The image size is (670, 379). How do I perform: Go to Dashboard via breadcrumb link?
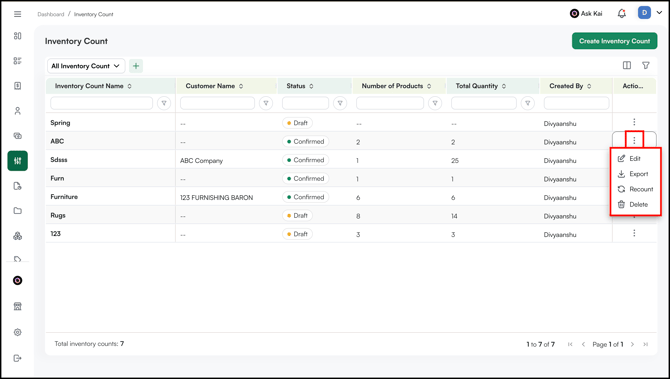tap(50, 14)
